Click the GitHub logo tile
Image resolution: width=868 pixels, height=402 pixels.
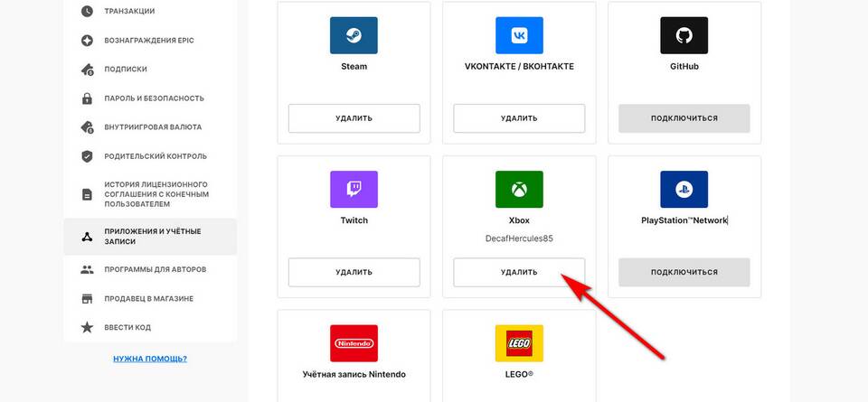684,35
